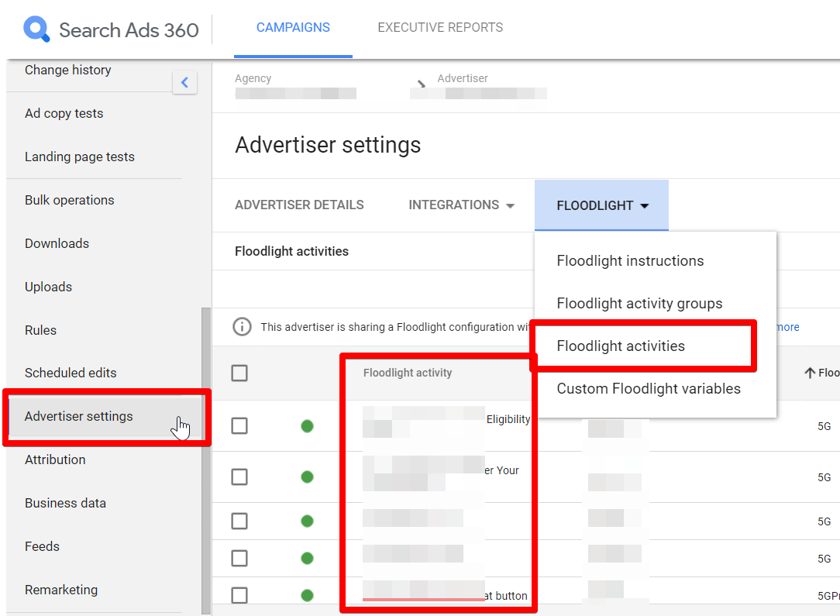The height and width of the screenshot is (616, 840).
Task: Open Change history in the sidebar
Action: point(68,71)
